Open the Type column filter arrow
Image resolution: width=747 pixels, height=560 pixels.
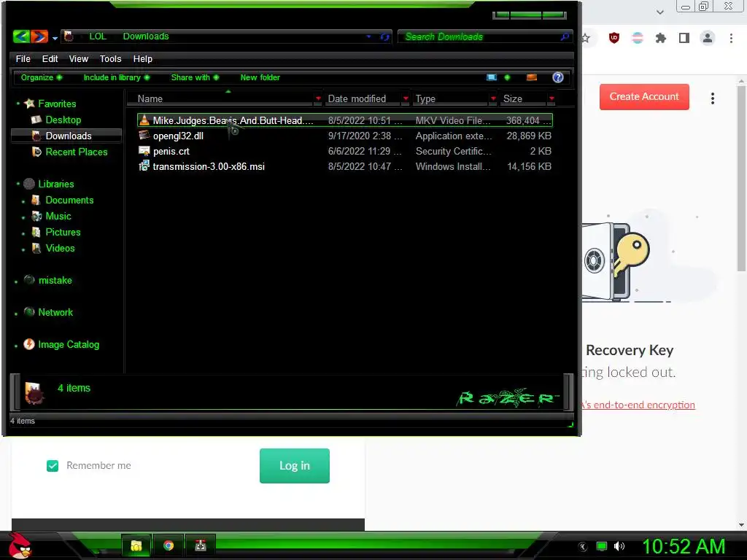(493, 98)
